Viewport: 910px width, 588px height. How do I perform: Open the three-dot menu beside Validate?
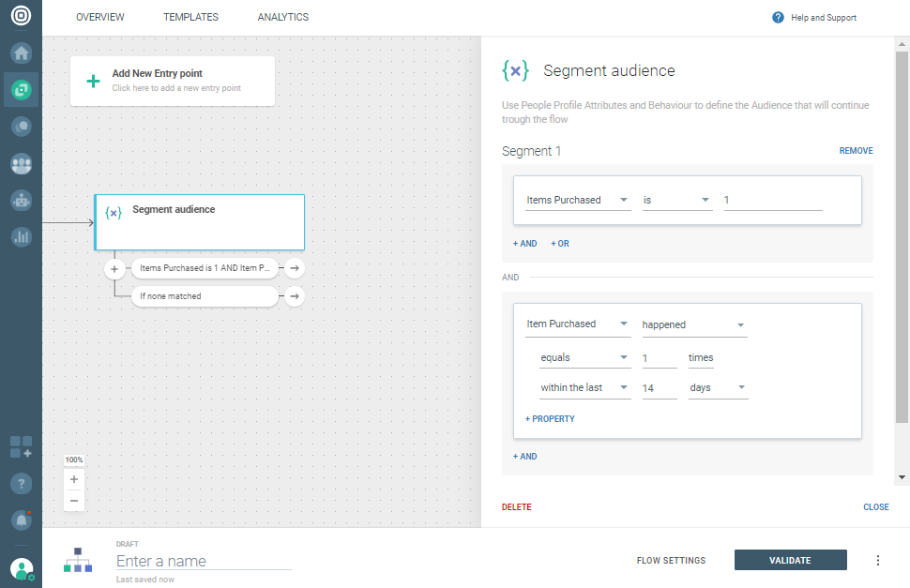coord(878,560)
